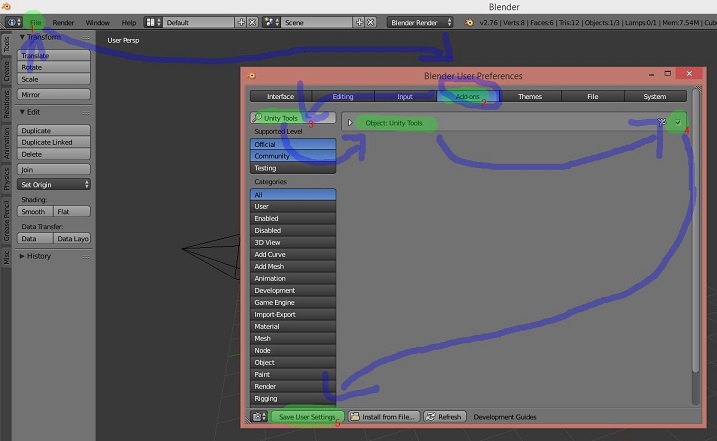The height and width of the screenshot is (441, 717).
Task: Toggle Official supported level filter
Action: 293,144
